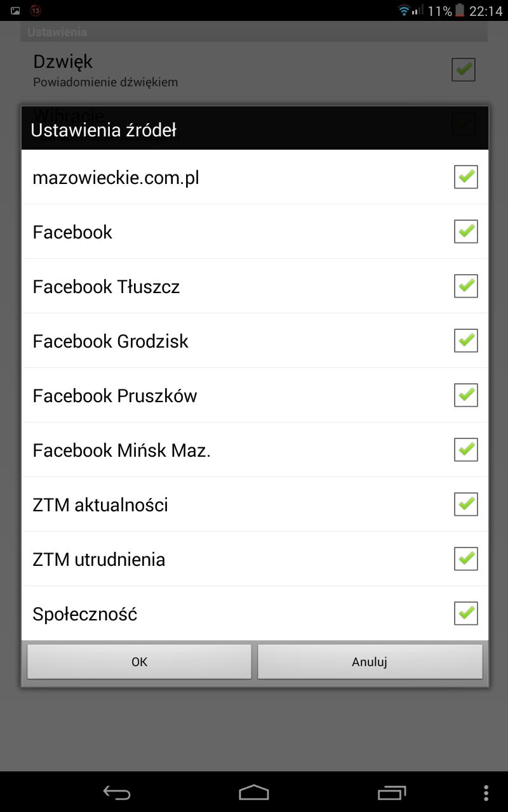Tap the Android back navigation icon
This screenshot has height=812, width=508.
pyautogui.click(x=117, y=793)
